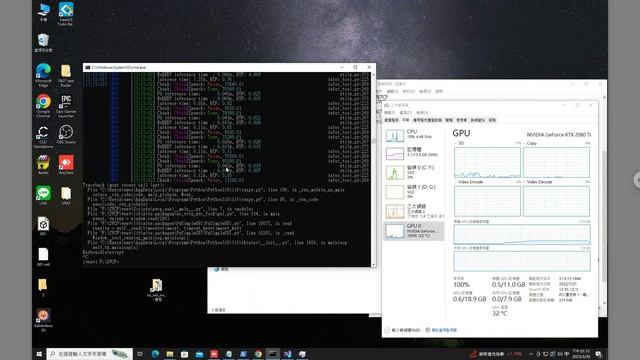Switch to Visual Studio on the taskbar

coord(287,354)
